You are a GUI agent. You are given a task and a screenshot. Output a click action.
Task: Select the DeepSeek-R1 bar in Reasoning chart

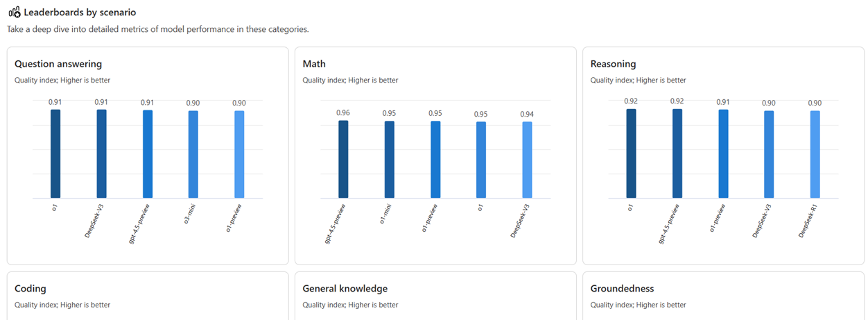pyautogui.click(x=815, y=154)
